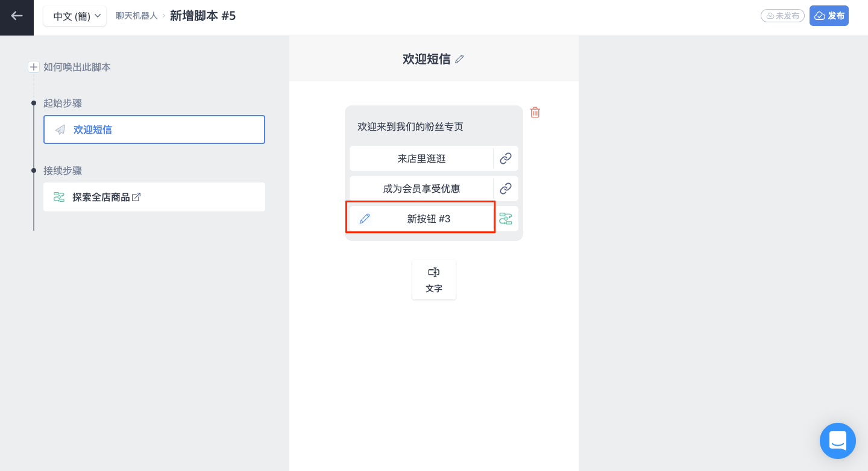Add a 文字 text block
The height and width of the screenshot is (471, 868).
tap(434, 280)
